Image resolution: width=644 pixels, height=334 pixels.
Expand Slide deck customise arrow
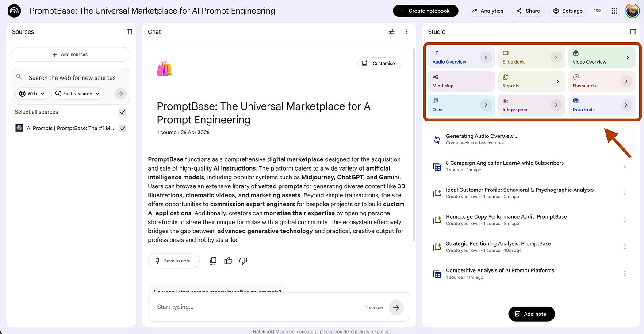tap(556, 57)
